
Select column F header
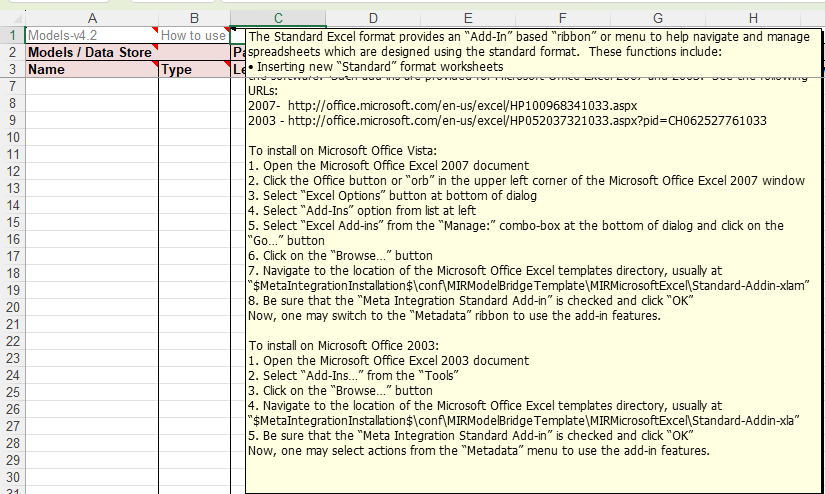point(562,17)
